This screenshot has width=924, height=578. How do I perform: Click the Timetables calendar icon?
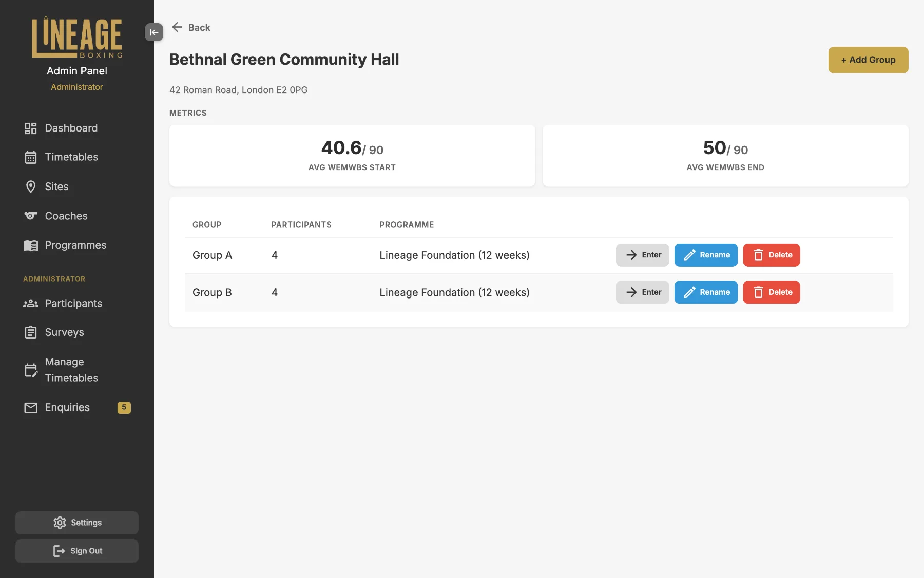click(x=31, y=157)
